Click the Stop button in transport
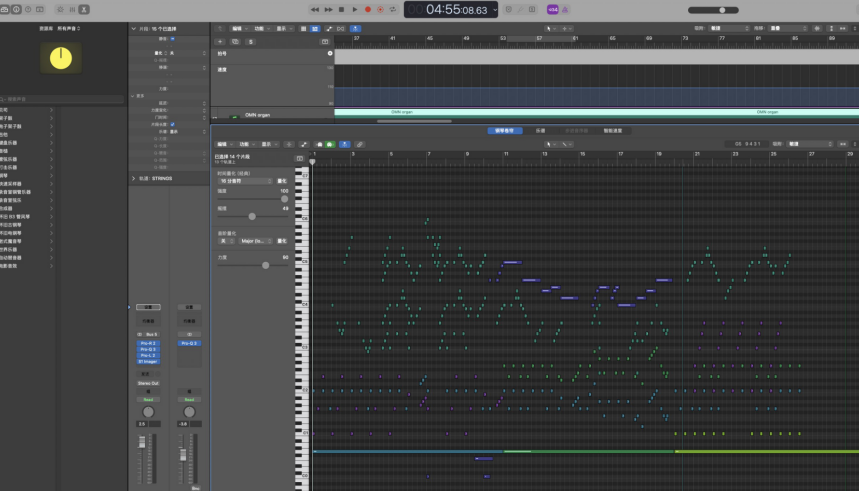The width and height of the screenshot is (859, 491). 341,9
